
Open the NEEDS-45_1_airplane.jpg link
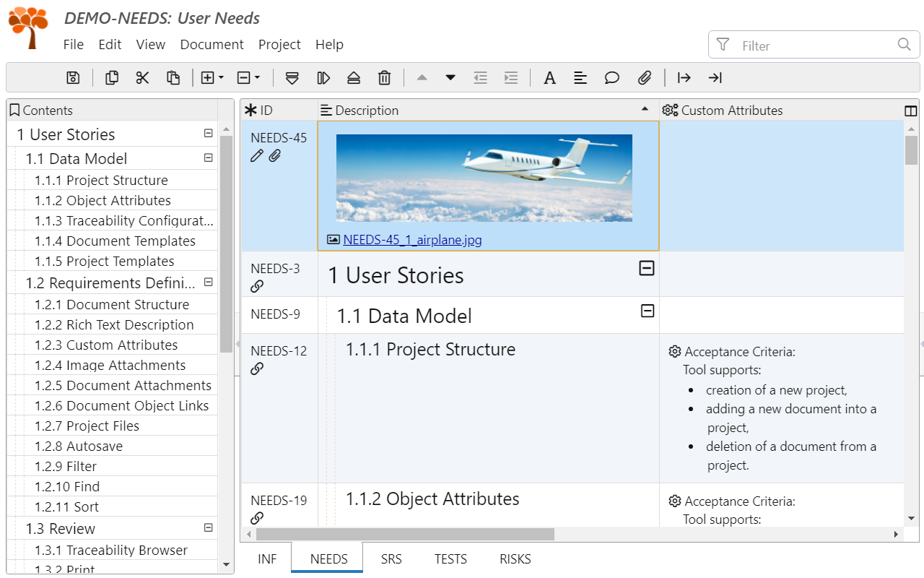412,240
